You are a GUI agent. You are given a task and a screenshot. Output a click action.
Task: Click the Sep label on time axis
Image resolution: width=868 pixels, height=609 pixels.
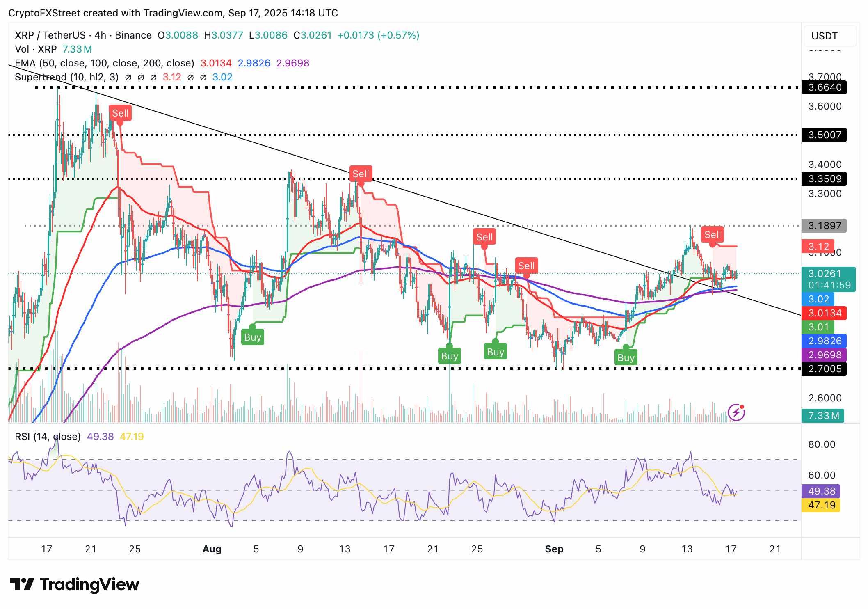554,549
